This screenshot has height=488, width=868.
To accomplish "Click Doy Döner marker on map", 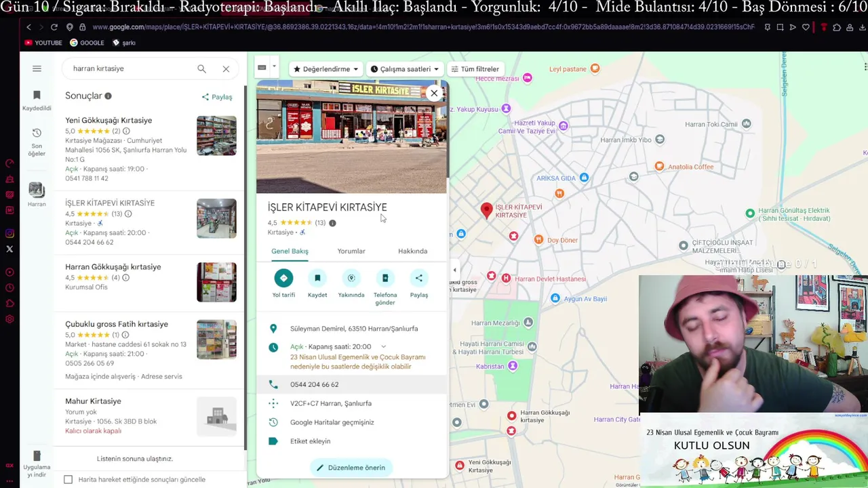I will click(x=538, y=240).
